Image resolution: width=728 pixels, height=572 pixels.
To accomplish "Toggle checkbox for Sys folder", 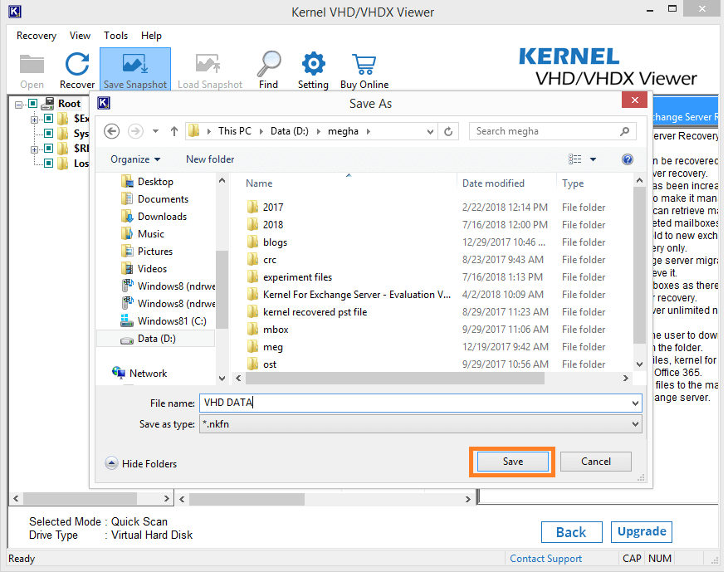I will (x=48, y=134).
